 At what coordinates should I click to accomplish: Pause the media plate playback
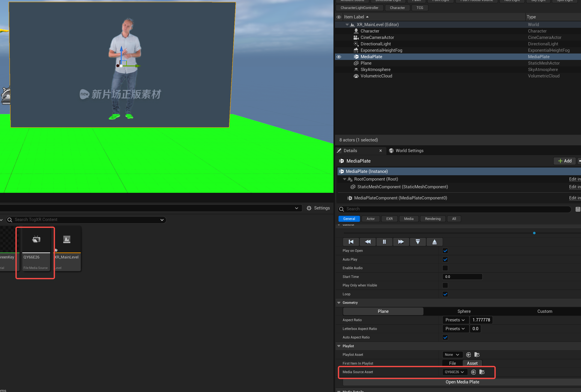(384, 242)
